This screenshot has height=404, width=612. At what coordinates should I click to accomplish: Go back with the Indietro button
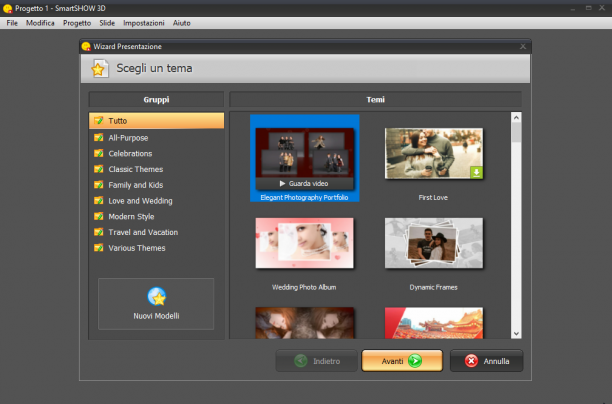(x=317, y=361)
